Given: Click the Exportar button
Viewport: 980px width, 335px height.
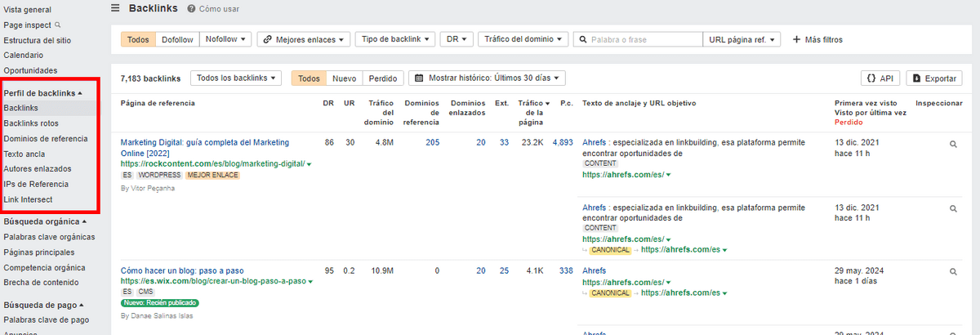Looking at the screenshot, I should point(934,78).
